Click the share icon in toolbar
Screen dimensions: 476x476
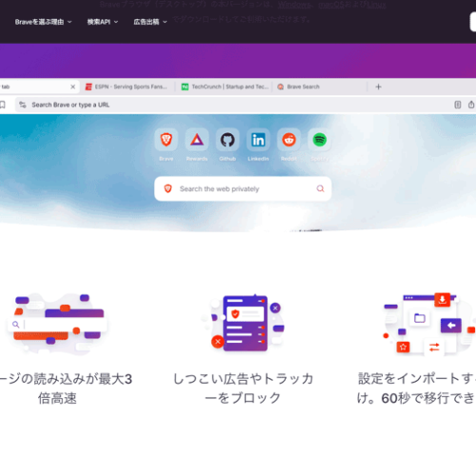[x=471, y=105]
